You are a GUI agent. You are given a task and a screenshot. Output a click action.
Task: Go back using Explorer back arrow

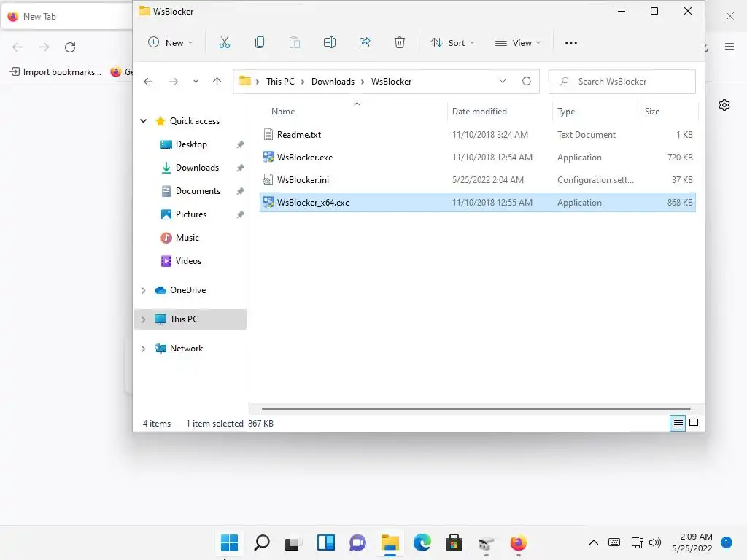[x=148, y=82]
